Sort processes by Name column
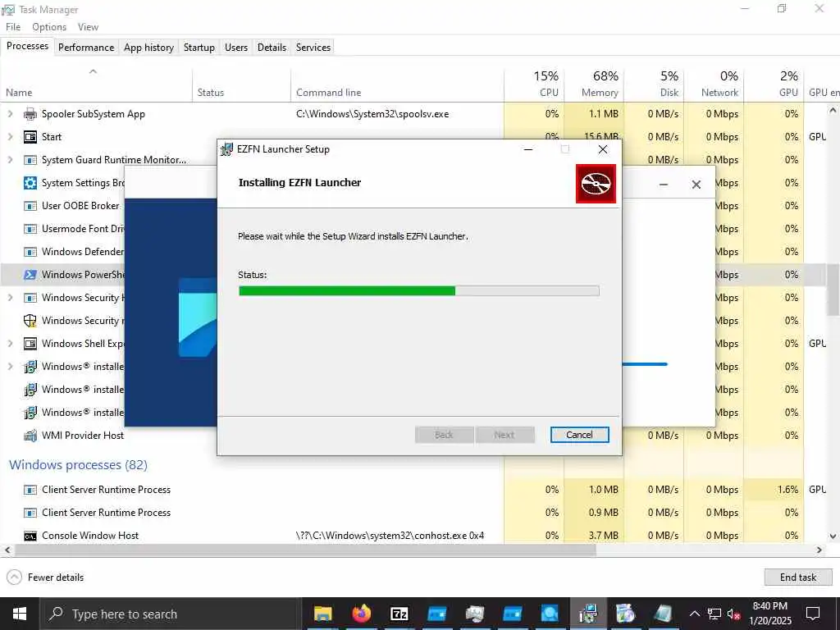840x630 pixels. click(x=96, y=85)
